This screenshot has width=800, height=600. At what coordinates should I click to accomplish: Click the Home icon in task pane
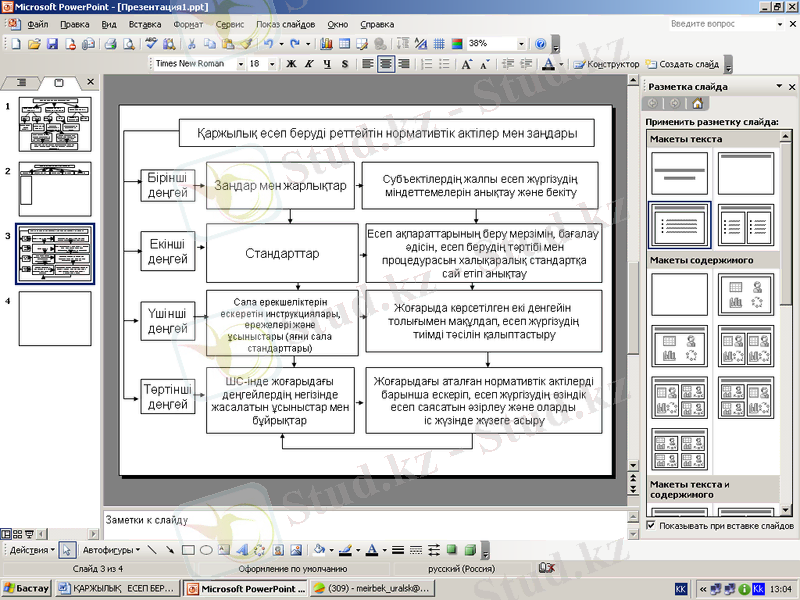[x=698, y=103]
